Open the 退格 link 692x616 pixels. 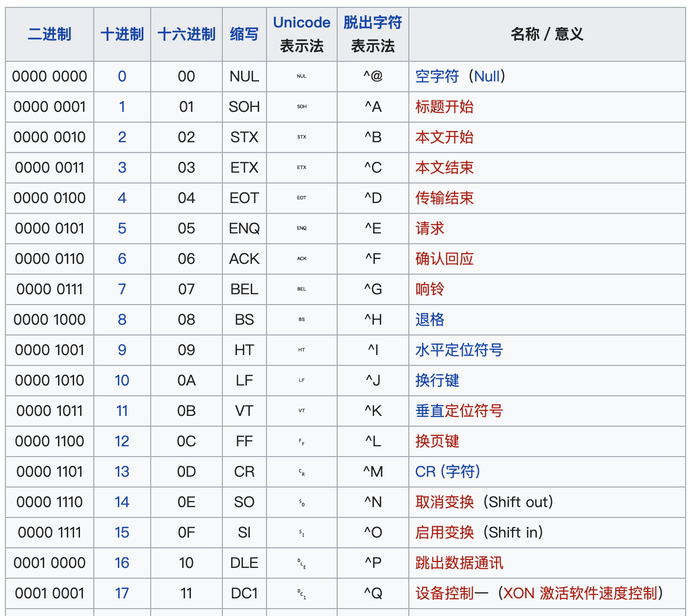430,320
